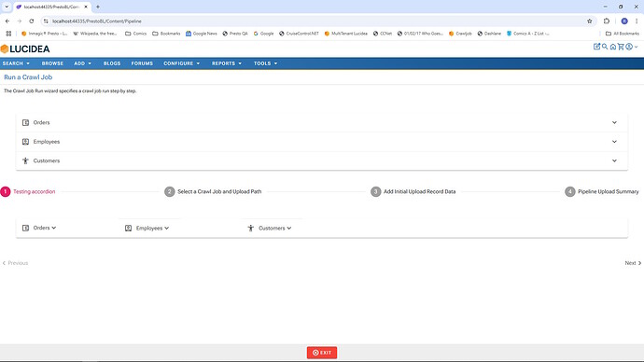This screenshot has width=644, height=362.
Task: Open the apps grid in bookmarks bar
Action: (x=8, y=34)
